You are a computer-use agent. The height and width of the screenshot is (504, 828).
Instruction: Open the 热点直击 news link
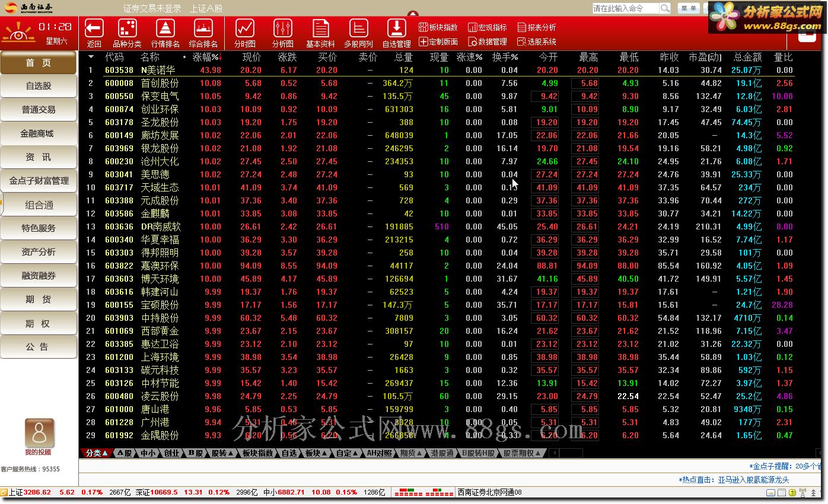pyautogui.click(x=734, y=480)
